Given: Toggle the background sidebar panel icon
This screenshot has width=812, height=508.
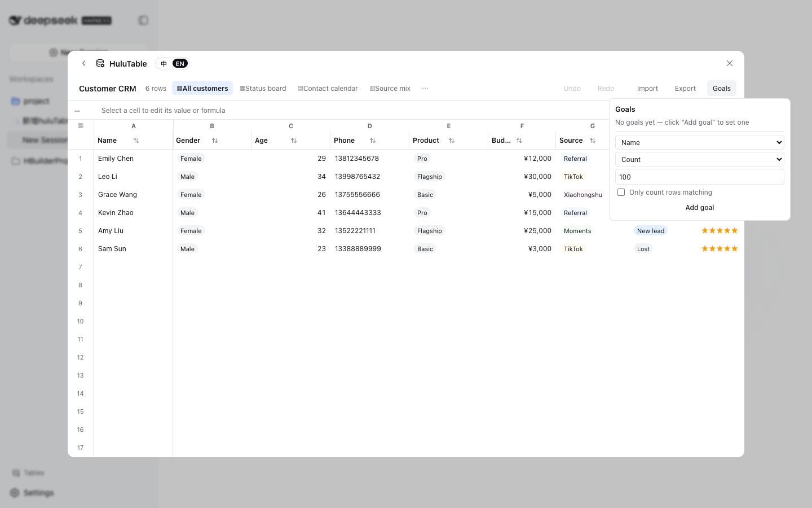Looking at the screenshot, I should [x=143, y=20].
